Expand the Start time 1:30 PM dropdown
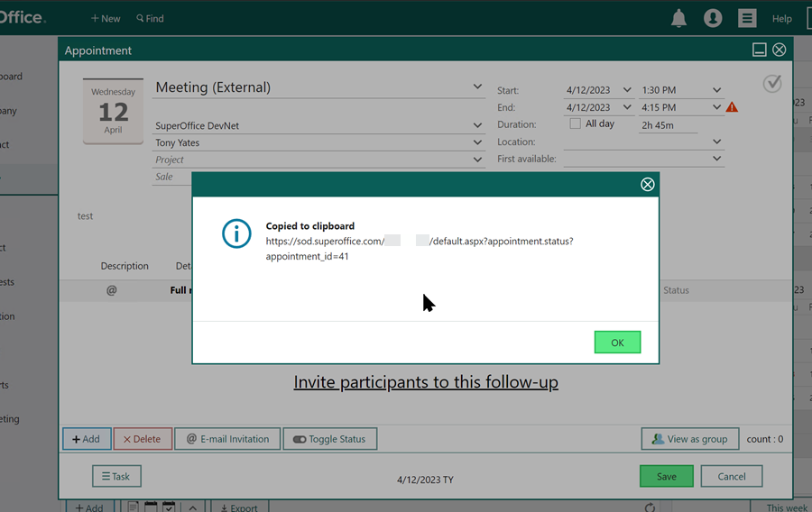 click(717, 90)
